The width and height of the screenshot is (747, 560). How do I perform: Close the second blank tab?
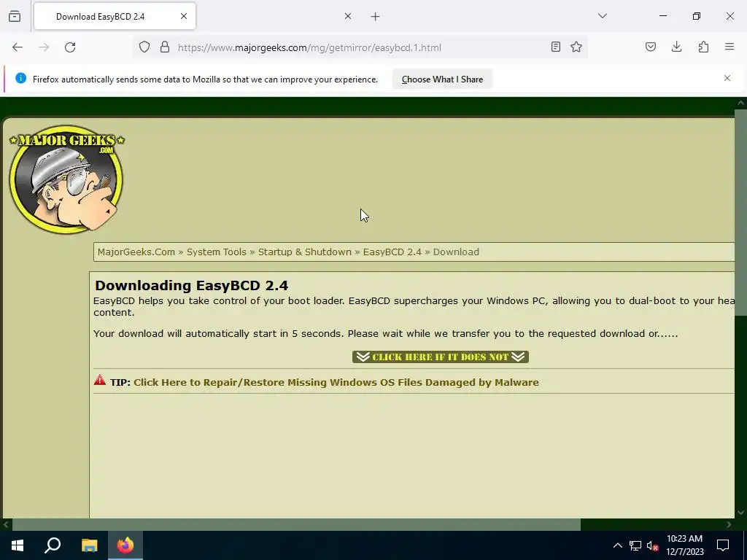point(348,16)
